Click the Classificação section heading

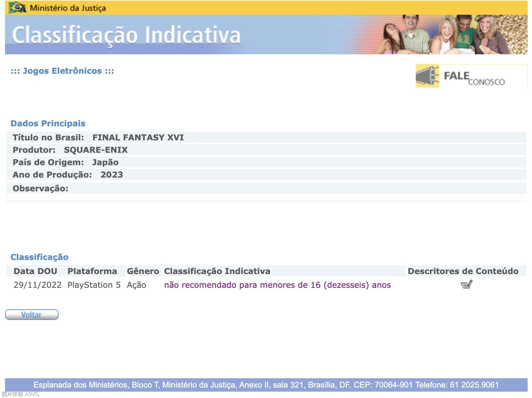[x=40, y=257]
